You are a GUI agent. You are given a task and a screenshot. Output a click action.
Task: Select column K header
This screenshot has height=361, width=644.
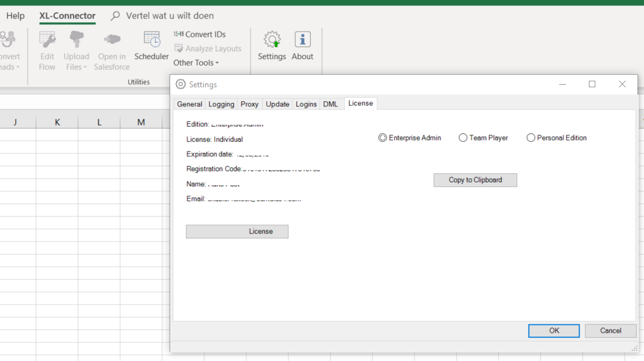(x=57, y=122)
